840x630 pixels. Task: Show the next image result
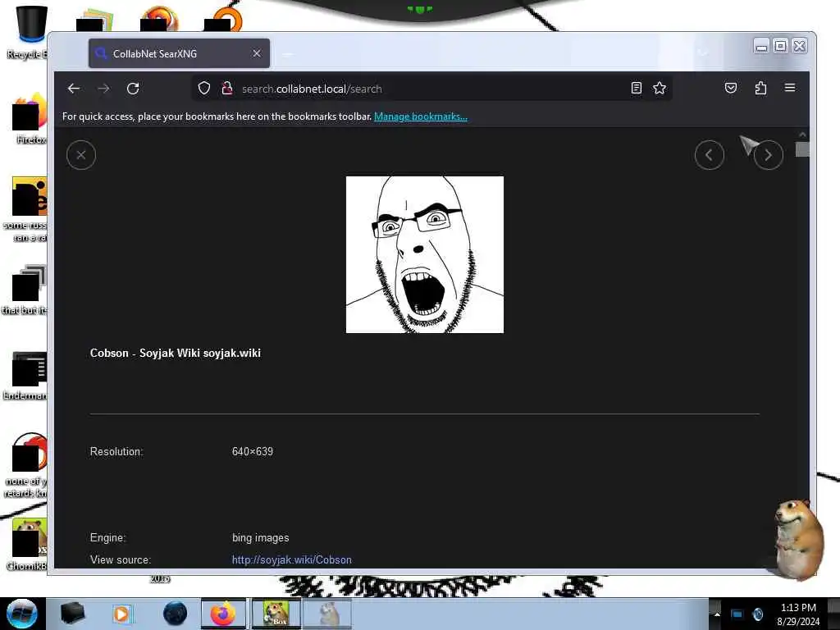click(x=768, y=155)
